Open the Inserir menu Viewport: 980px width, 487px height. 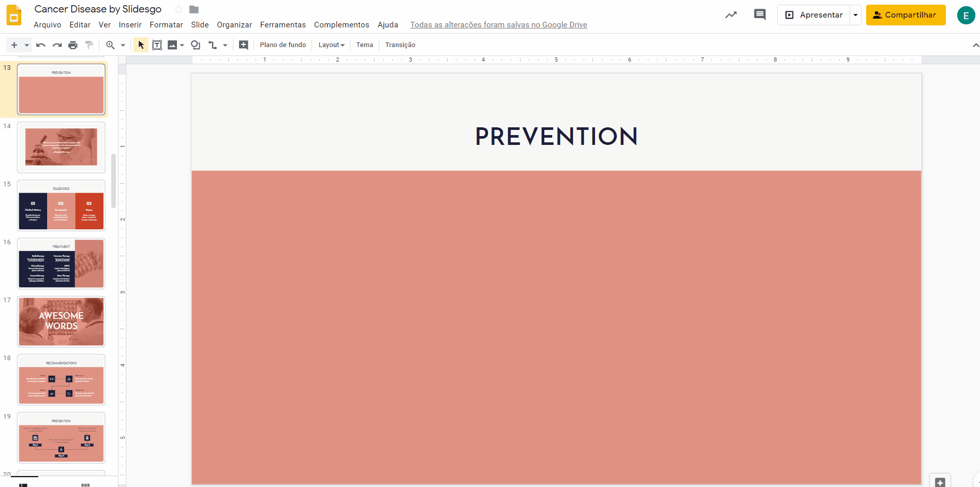click(x=130, y=25)
